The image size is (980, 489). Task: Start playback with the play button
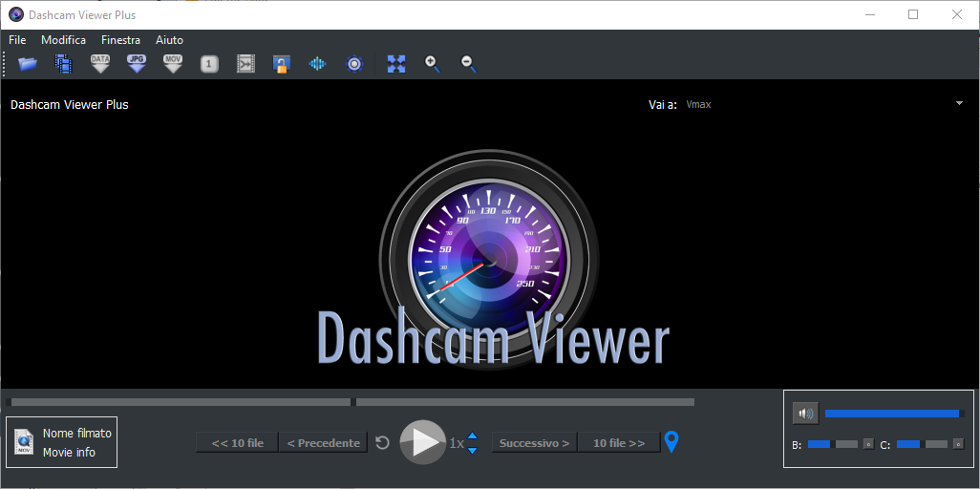click(423, 442)
